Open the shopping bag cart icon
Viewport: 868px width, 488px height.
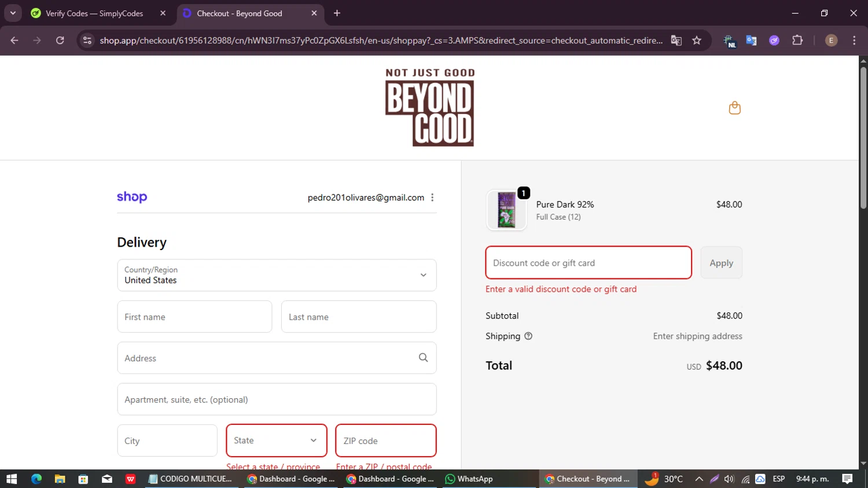[734, 108]
